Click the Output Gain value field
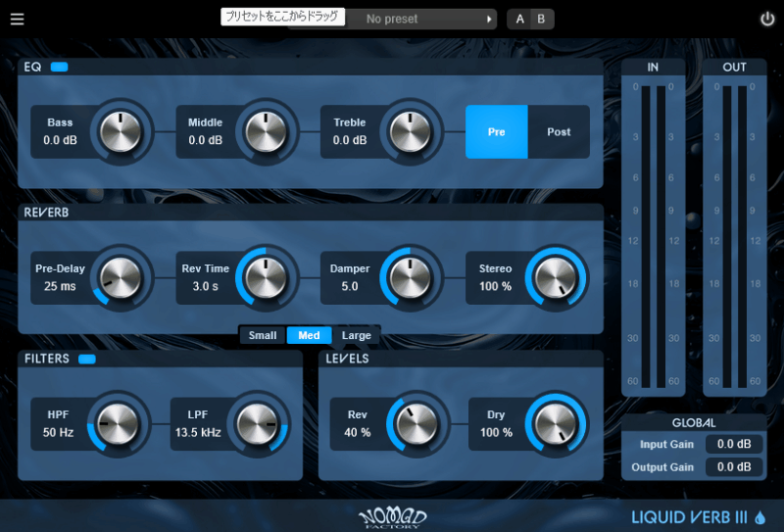The width and height of the screenshot is (784, 532). tap(734, 467)
